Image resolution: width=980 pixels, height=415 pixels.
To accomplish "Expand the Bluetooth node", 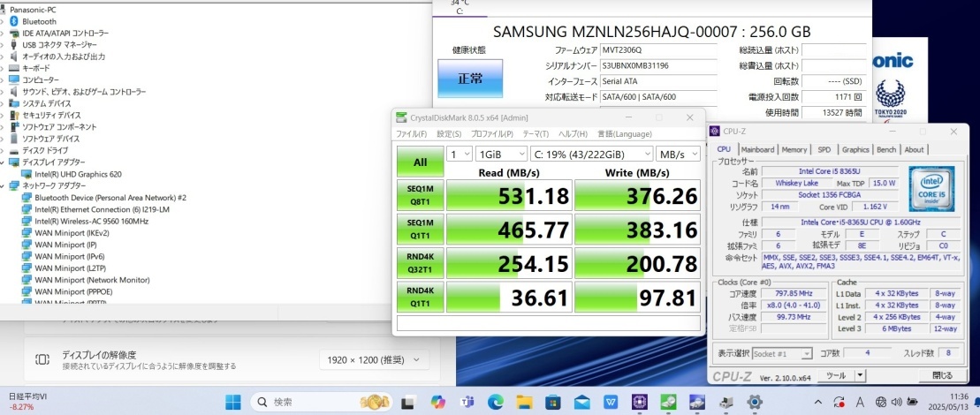I will 3,21.
